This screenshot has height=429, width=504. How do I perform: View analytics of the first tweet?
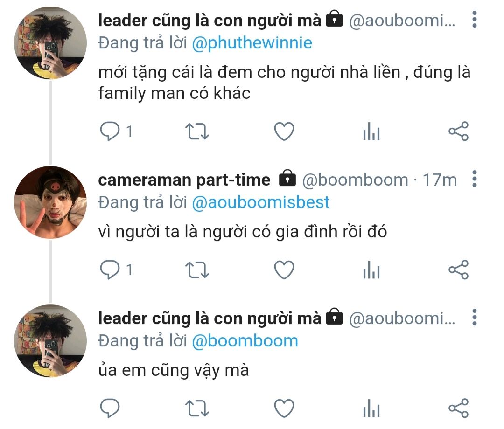coord(371,133)
